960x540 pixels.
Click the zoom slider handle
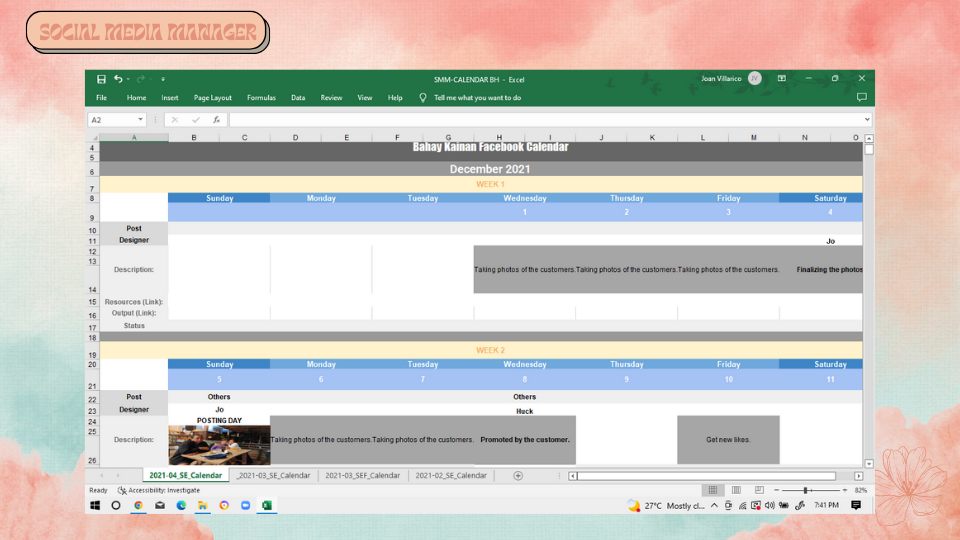click(x=806, y=490)
